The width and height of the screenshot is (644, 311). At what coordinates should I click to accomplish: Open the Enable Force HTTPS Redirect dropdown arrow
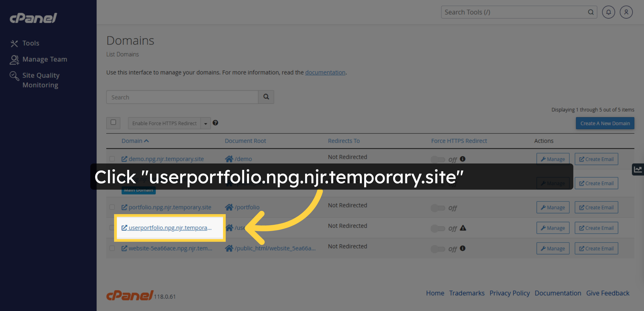tap(206, 123)
